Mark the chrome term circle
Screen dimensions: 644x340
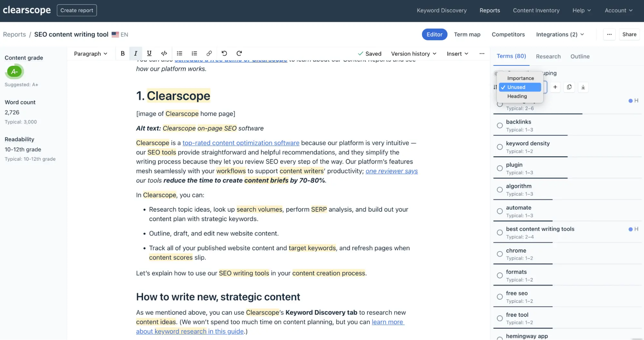(500, 254)
